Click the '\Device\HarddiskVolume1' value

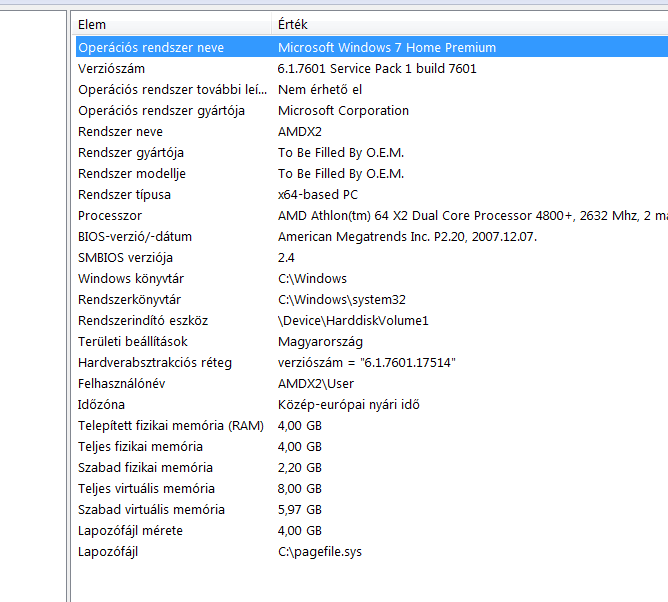click(x=353, y=320)
